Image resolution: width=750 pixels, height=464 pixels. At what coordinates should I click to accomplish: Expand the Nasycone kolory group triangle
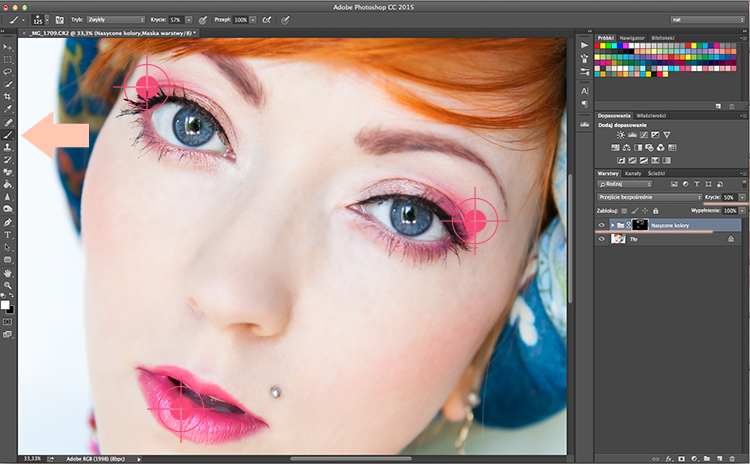point(612,225)
